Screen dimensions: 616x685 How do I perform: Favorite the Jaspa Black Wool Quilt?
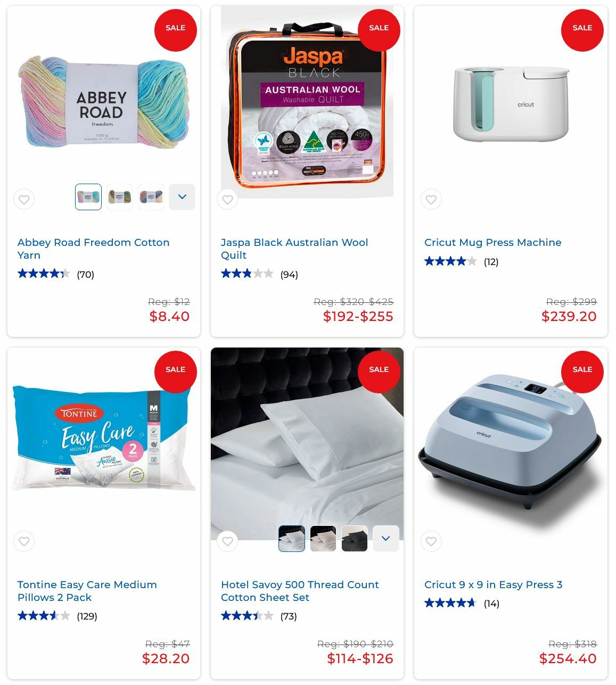pyautogui.click(x=227, y=200)
